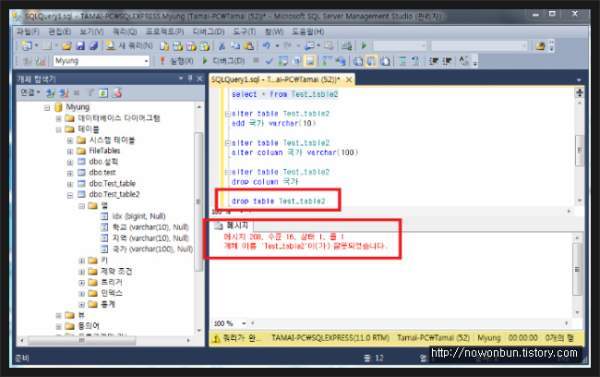600x377 pixels.
Task: Click the Display Estimated Execution Plan icon
Action: coord(283,61)
